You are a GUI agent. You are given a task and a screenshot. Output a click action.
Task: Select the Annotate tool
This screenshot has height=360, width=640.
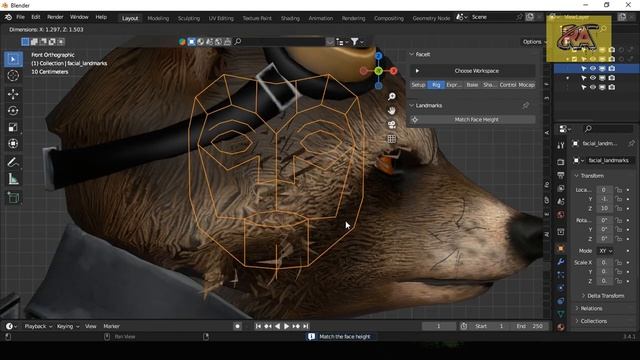click(x=13, y=162)
